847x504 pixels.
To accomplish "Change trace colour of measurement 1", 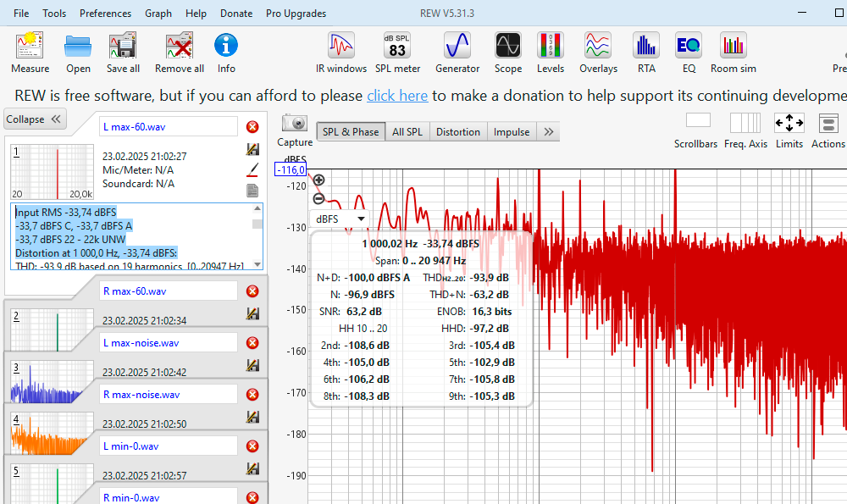I will point(252,170).
